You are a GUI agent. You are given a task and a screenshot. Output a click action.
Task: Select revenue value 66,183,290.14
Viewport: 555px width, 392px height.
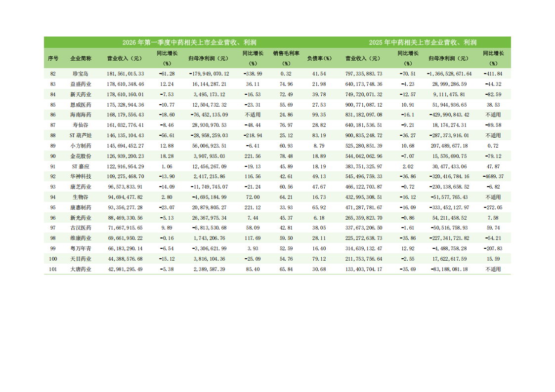point(126,248)
